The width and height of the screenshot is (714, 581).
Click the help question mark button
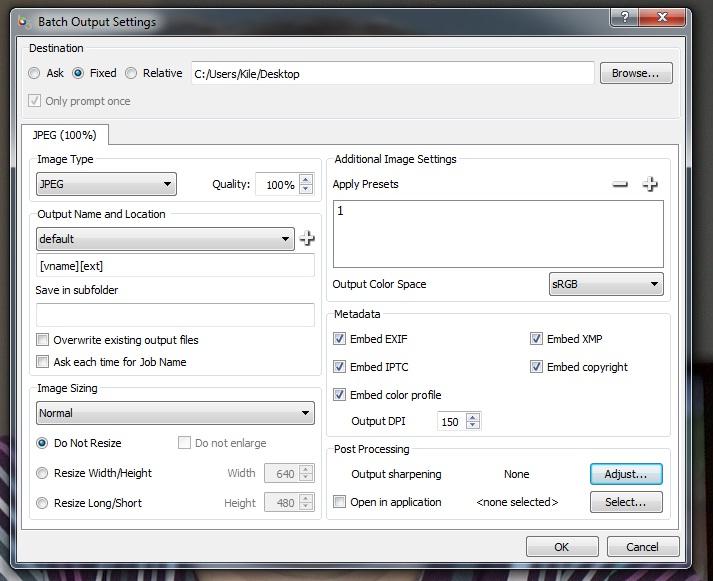pyautogui.click(x=624, y=17)
